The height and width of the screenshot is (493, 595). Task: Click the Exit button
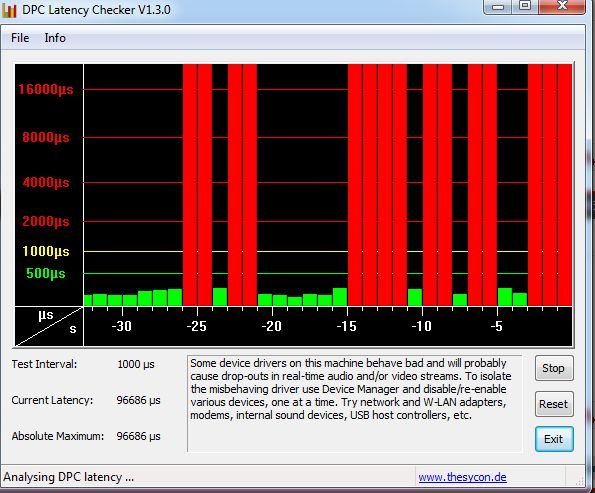[x=554, y=439]
